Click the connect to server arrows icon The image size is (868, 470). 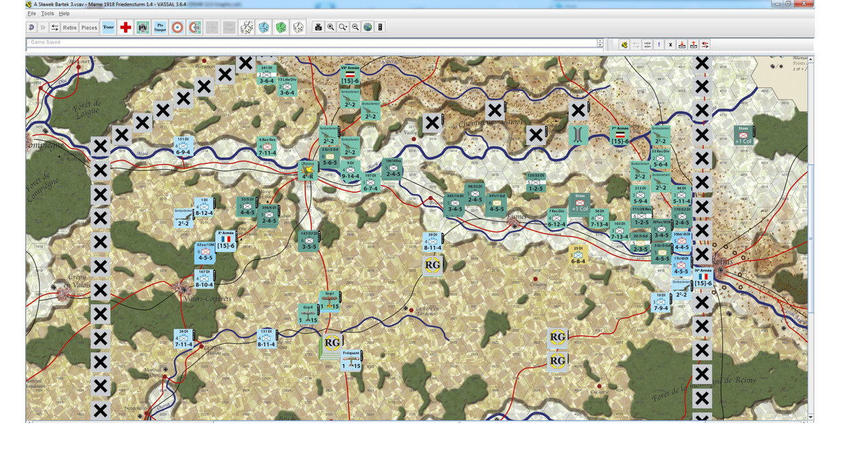coord(55,27)
